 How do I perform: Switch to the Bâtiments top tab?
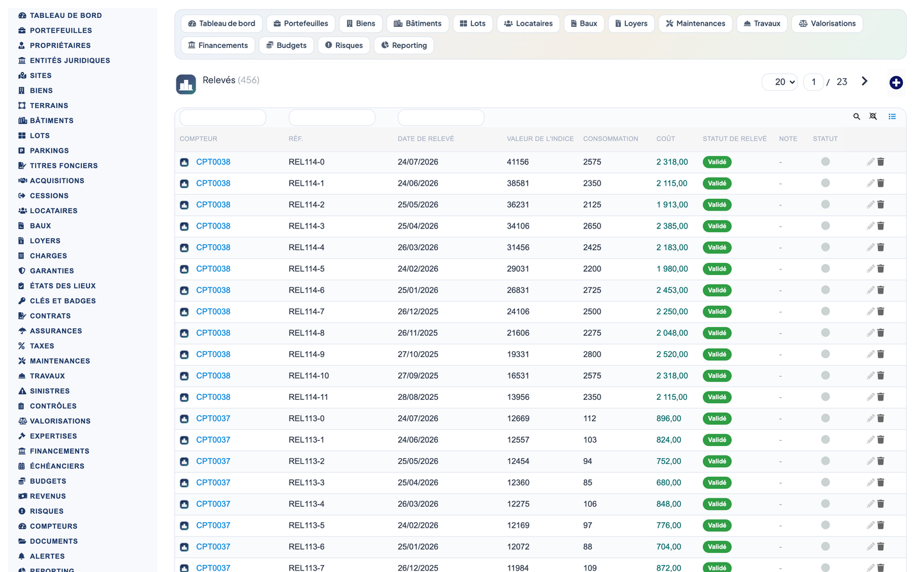[x=418, y=24]
